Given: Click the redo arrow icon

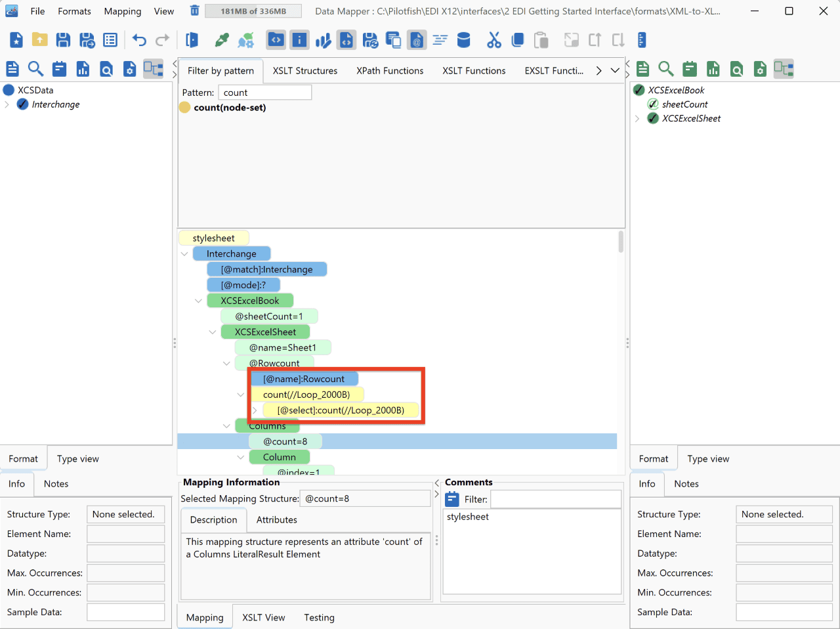Looking at the screenshot, I should 162,40.
